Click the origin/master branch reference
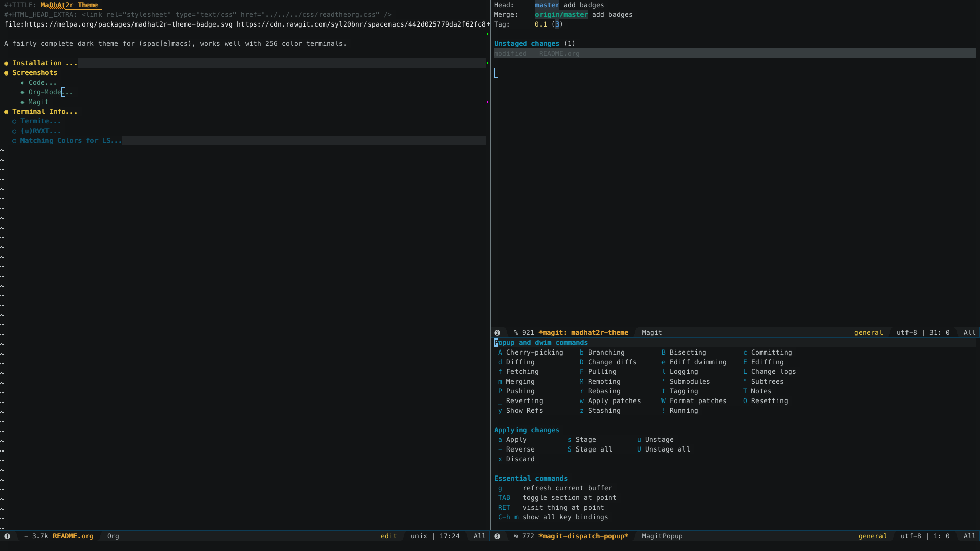Image resolution: width=980 pixels, height=551 pixels. [x=561, y=15]
